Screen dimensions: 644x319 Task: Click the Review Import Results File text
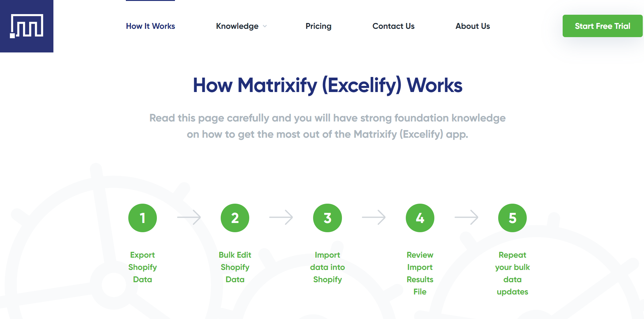pos(420,273)
